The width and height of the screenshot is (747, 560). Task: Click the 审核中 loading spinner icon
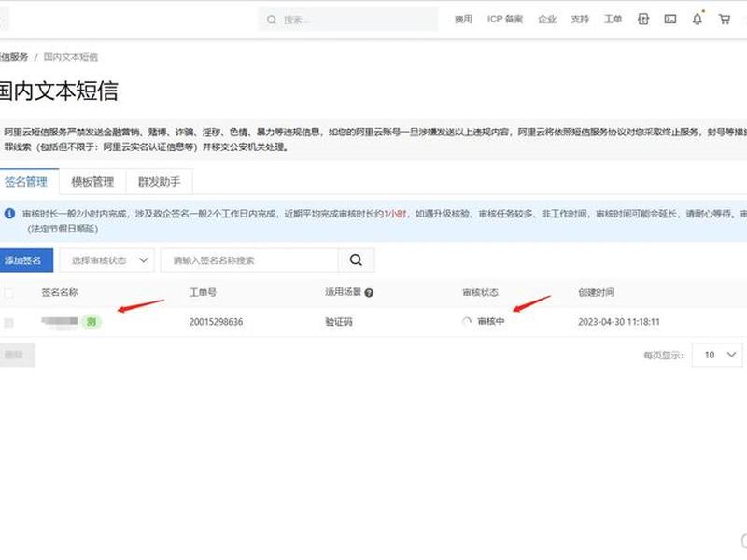467,321
